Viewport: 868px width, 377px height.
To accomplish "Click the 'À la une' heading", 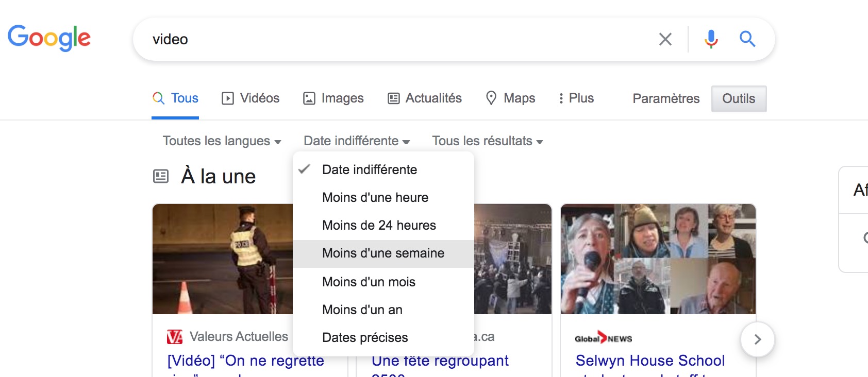I will click(x=219, y=176).
